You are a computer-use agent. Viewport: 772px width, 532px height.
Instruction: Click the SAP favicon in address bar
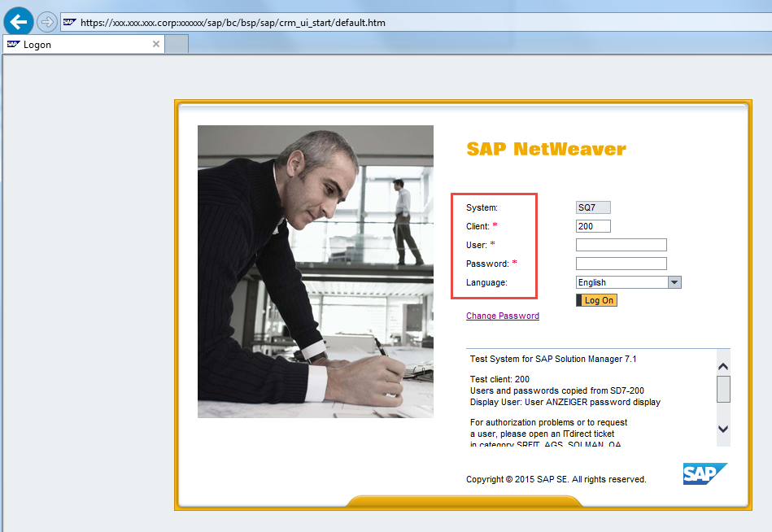coord(69,22)
